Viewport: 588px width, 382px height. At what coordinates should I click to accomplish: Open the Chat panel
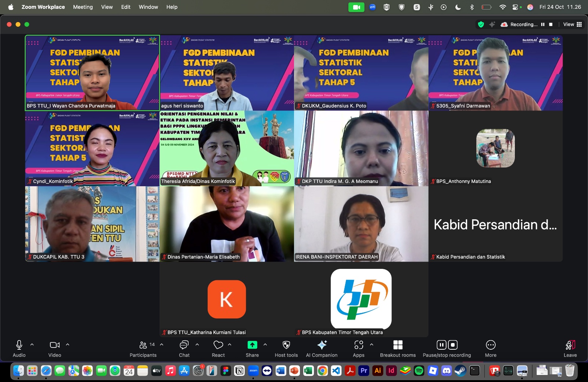tap(184, 349)
